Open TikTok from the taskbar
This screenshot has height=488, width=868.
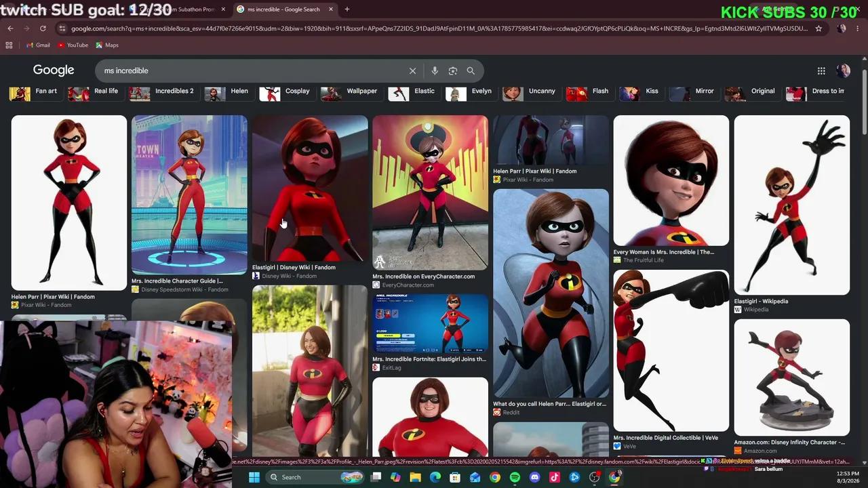(x=555, y=477)
